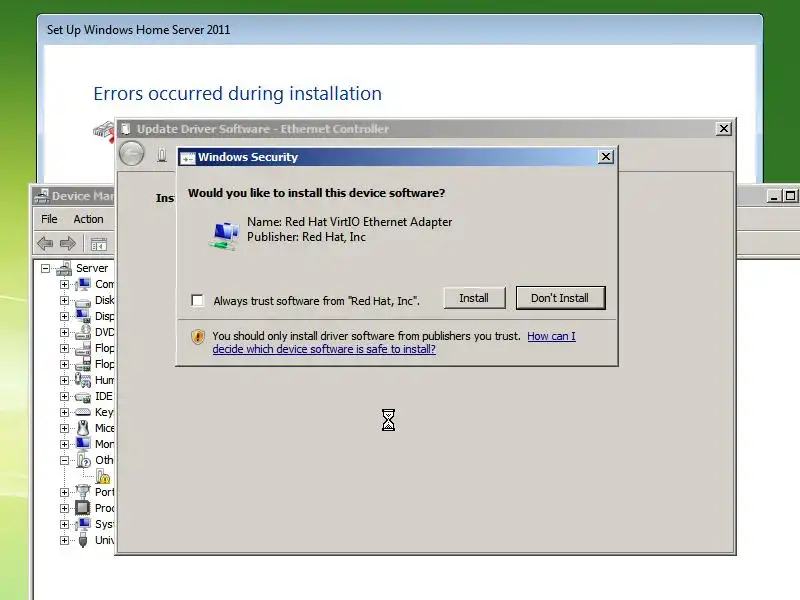This screenshot has height=600, width=800.
Task: Expand the Computer node in device tree
Action: tap(64, 284)
